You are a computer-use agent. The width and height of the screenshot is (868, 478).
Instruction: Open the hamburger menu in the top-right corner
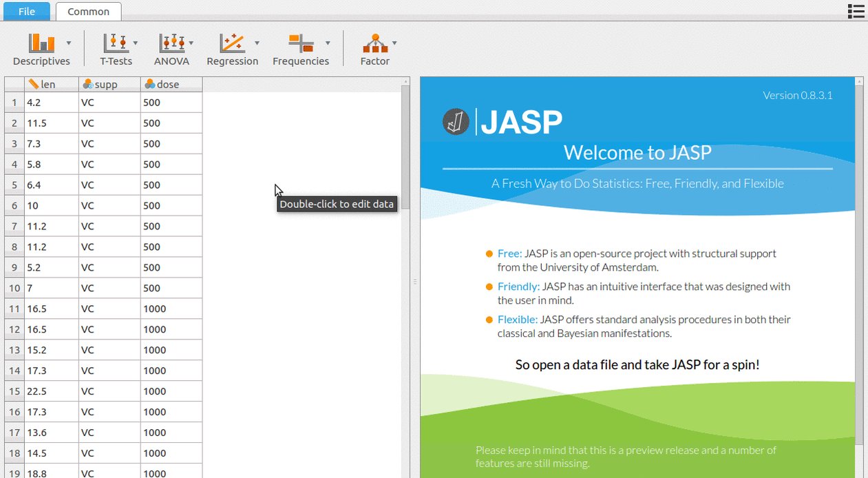click(856, 11)
